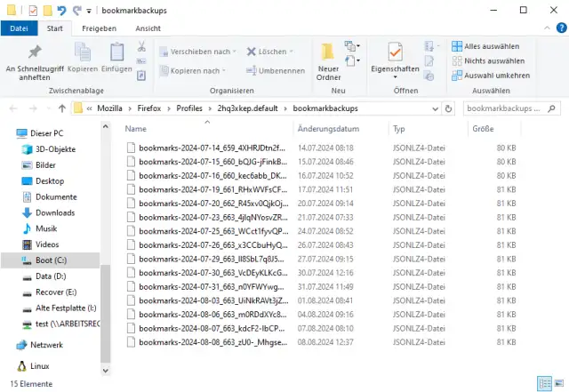
Task: Click the Redo arrow in quick access toolbar
Action: (77, 11)
